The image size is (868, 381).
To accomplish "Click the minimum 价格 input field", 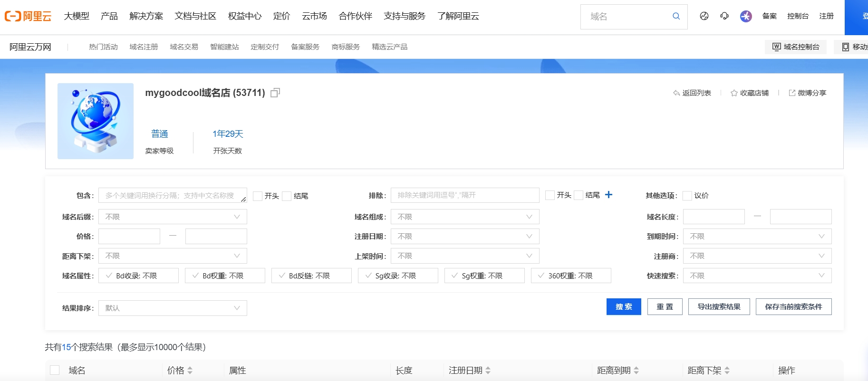I will 129,237.
